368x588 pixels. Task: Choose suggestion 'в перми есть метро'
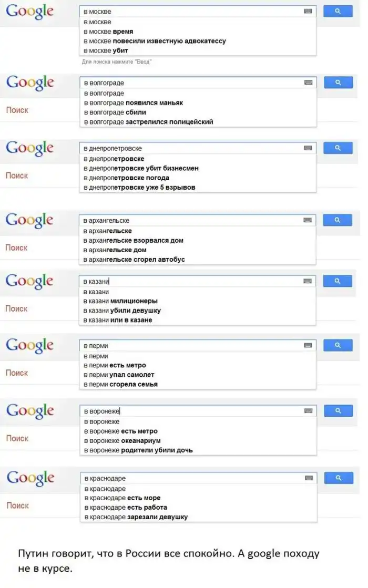click(x=115, y=365)
